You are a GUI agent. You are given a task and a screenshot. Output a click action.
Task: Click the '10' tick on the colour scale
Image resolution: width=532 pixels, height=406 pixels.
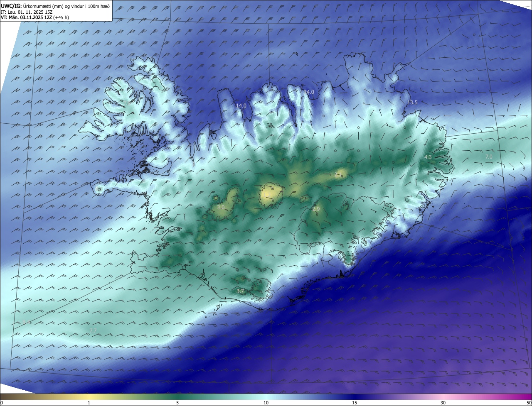[x=266, y=403]
